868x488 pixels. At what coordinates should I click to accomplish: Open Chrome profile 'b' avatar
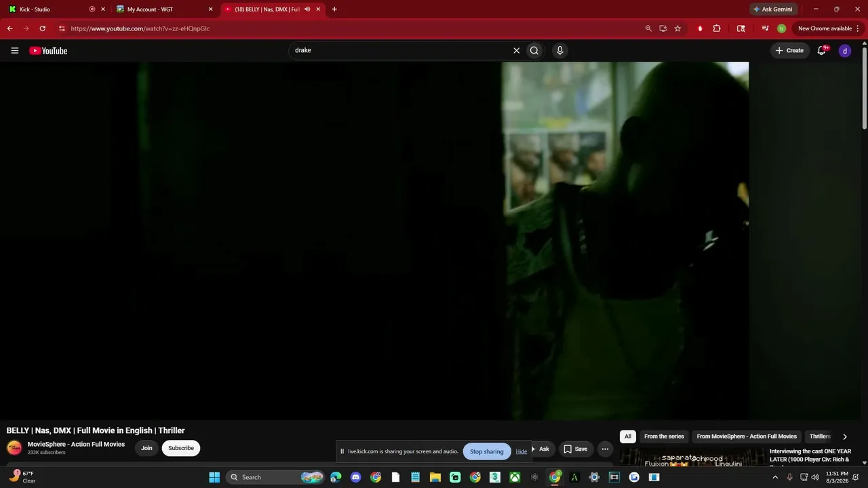pyautogui.click(x=781, y=28)
